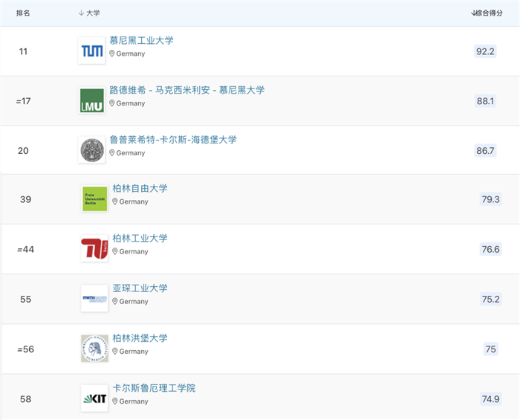Click the location pin under 柏林洪堡大学
The width and height of the screenshot is (520, 420).
pyautogui.click(x=115, y=352)
